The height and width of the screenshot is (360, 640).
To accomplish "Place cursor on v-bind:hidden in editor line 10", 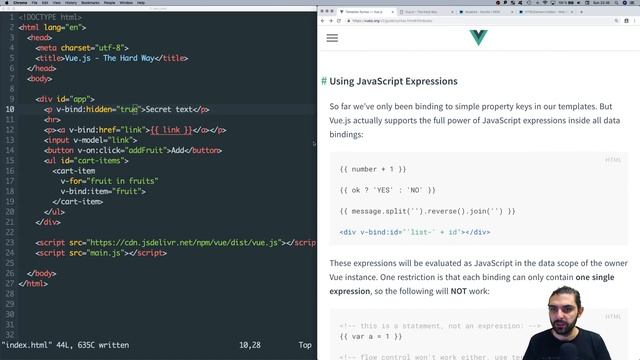I will click(x=84, y=109).
